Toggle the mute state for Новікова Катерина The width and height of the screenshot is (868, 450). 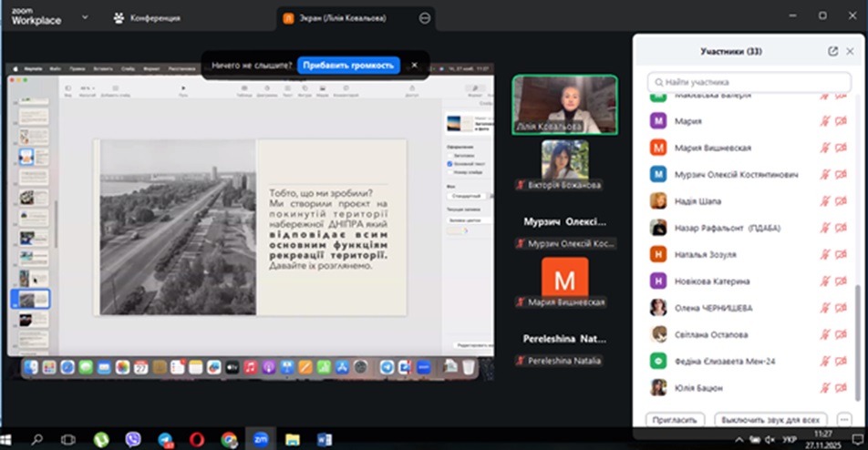click(824, 281)
